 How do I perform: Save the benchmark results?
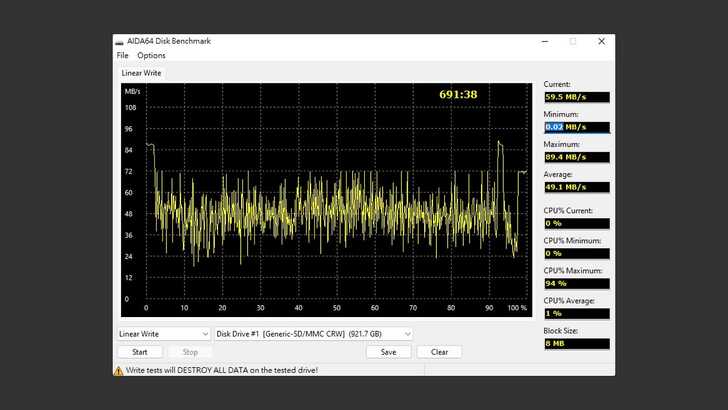tap(388, 352)
